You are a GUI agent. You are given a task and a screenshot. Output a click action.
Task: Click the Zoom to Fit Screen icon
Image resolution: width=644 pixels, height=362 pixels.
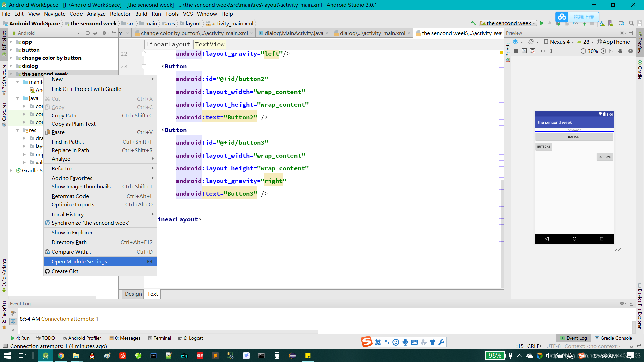[x=612, y=51]
